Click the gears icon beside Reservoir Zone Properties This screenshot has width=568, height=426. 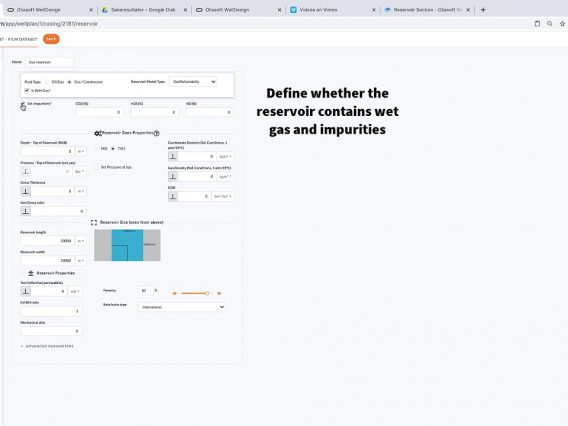pos(98,133)
